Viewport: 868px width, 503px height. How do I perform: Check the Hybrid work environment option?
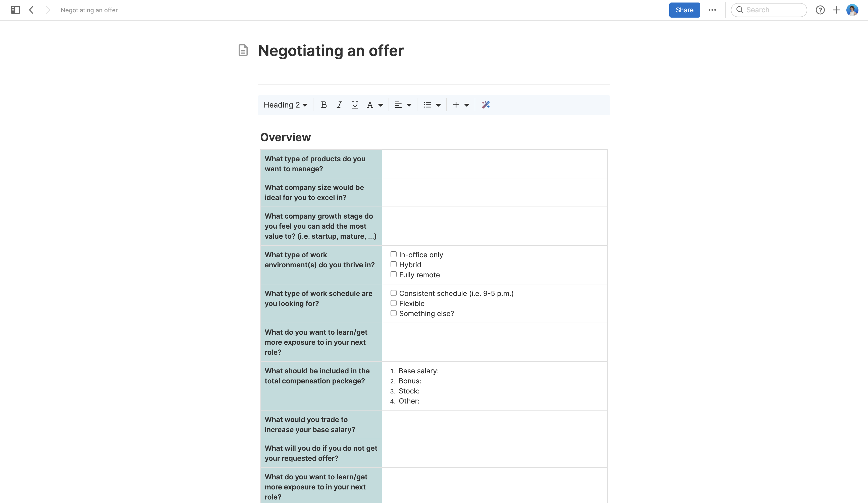pyautogui.click(x=394, y=264)
